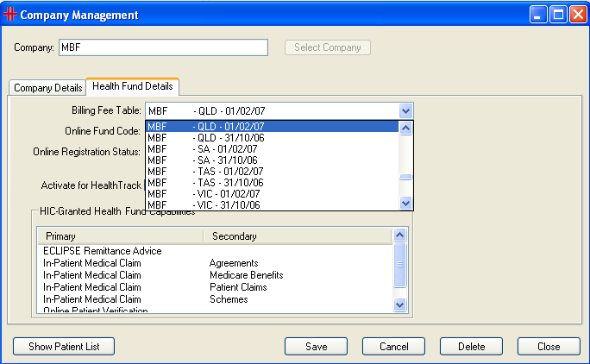
Task: Select ECLIPSE Remittance Advice row
Action: click(x=216, y=251)
